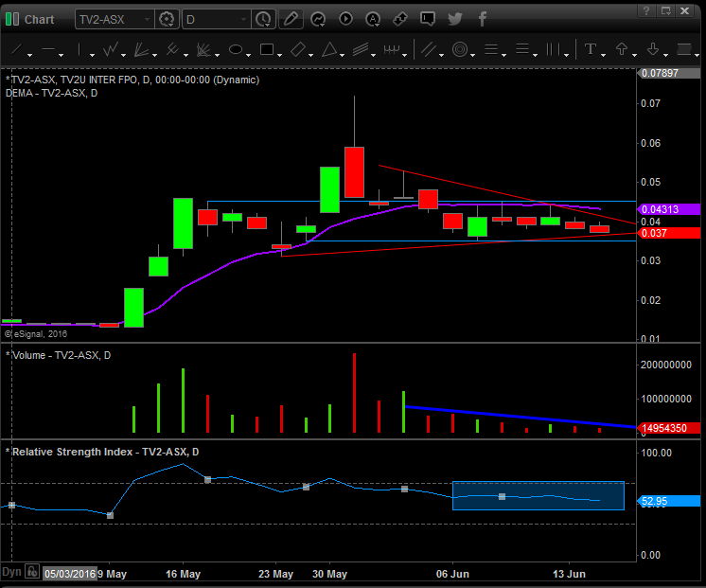Expand the Text tool dropdown arrow
Image resolution: width=706 pixels, height=588 pixels.
(x=604, y=56)
